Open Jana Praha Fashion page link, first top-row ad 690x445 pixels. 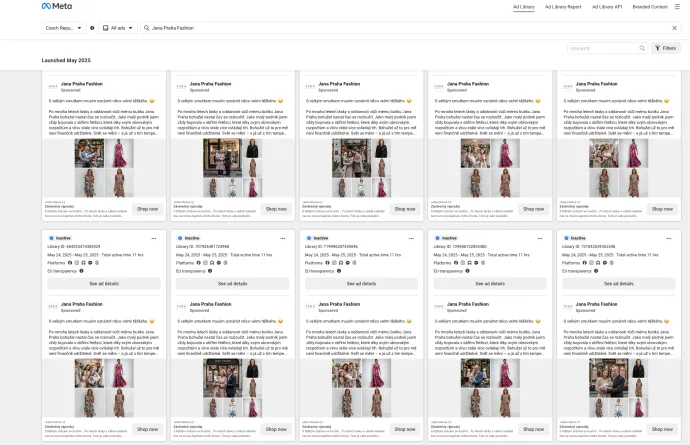coord(82,84)
